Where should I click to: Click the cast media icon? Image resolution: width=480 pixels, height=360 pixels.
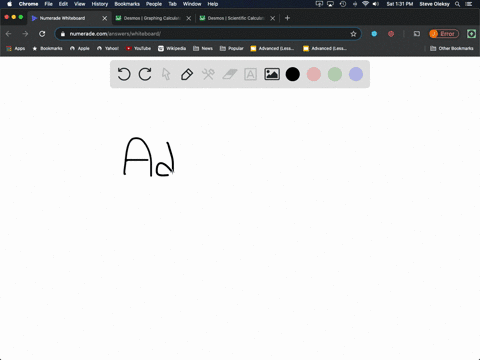click(417, 34)
